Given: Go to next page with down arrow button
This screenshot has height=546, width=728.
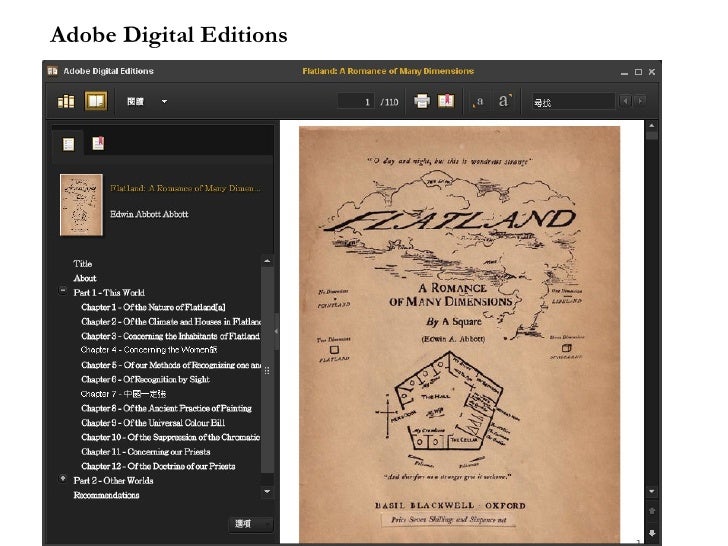Looking at the screenshot, I should click(652, 533).
